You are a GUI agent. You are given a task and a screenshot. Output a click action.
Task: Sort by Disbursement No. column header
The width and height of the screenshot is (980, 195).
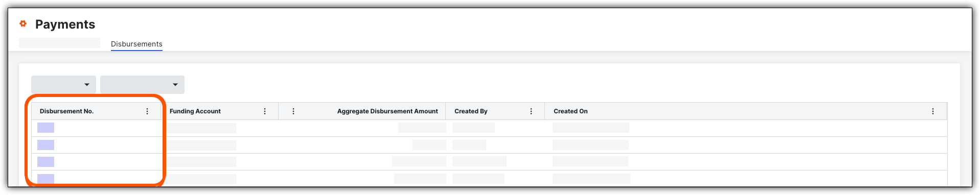coord(66,111)
